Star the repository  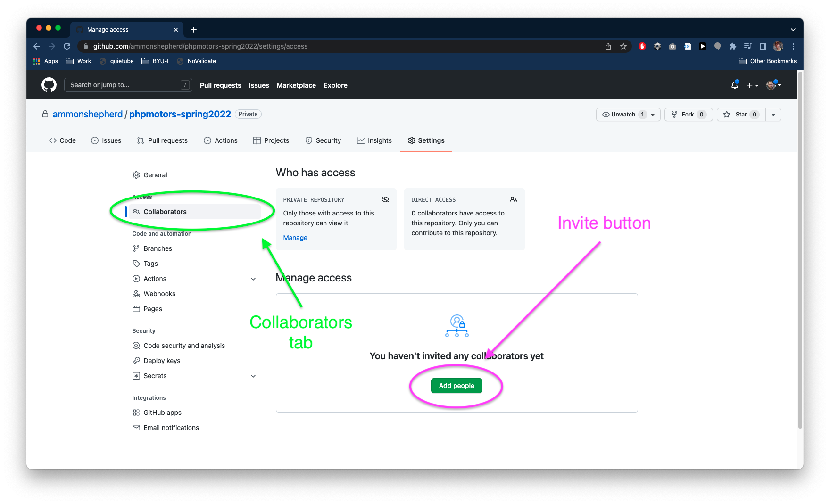click(741, 115)
